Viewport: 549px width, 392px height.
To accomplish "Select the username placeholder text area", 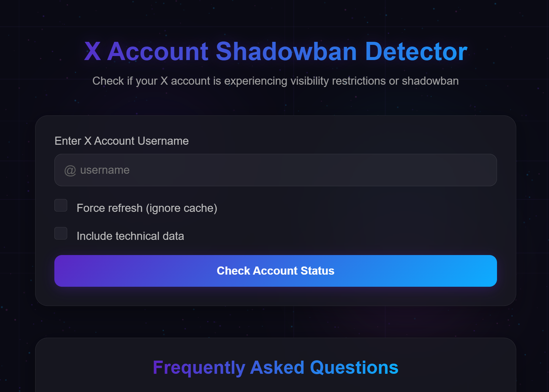I will point(105,170).
